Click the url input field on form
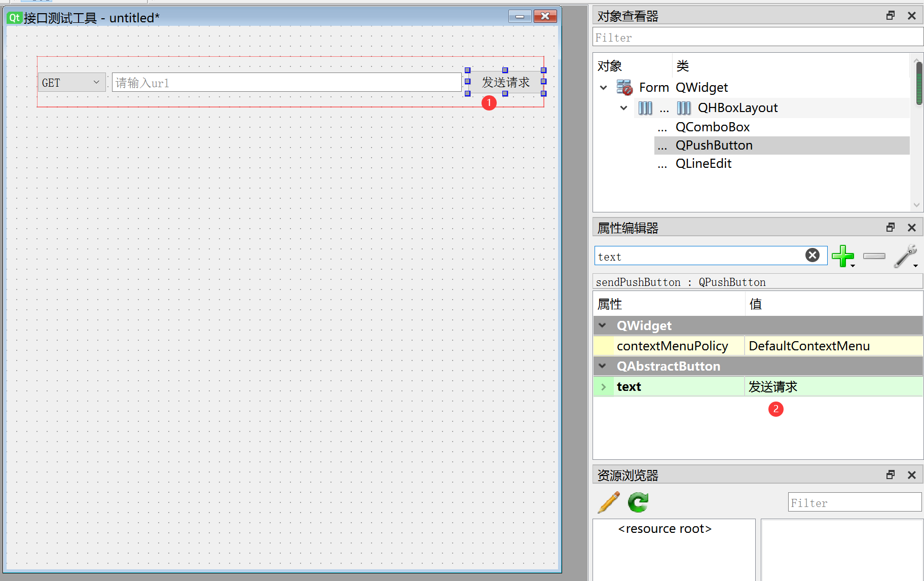The width and height of the screenshot is (924, 581). (x=286, y=83)
